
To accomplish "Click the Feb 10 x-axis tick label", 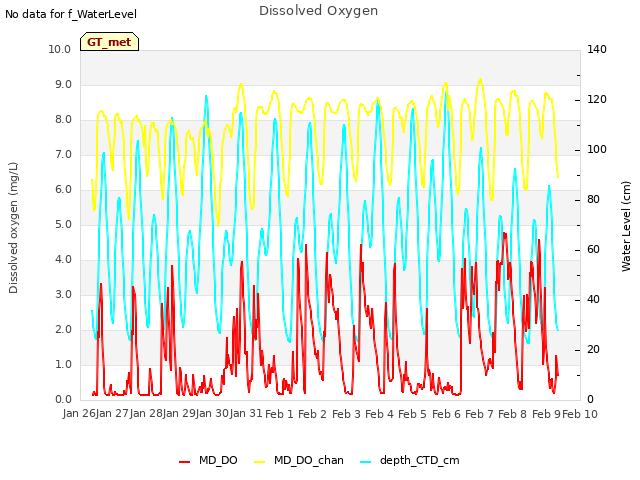I will [580, 414].
